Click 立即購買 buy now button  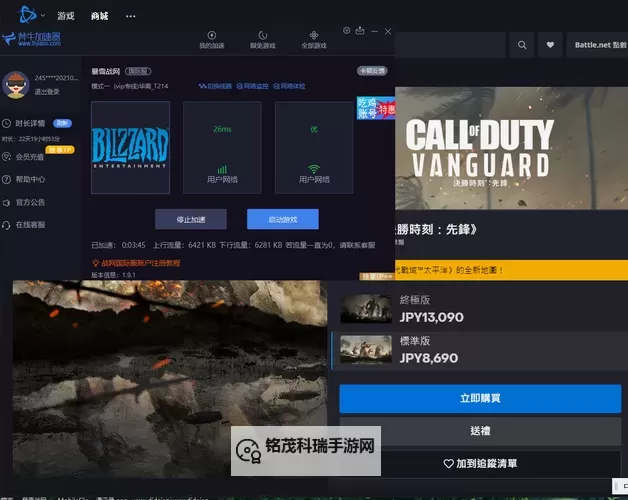[x=481, y=398]
